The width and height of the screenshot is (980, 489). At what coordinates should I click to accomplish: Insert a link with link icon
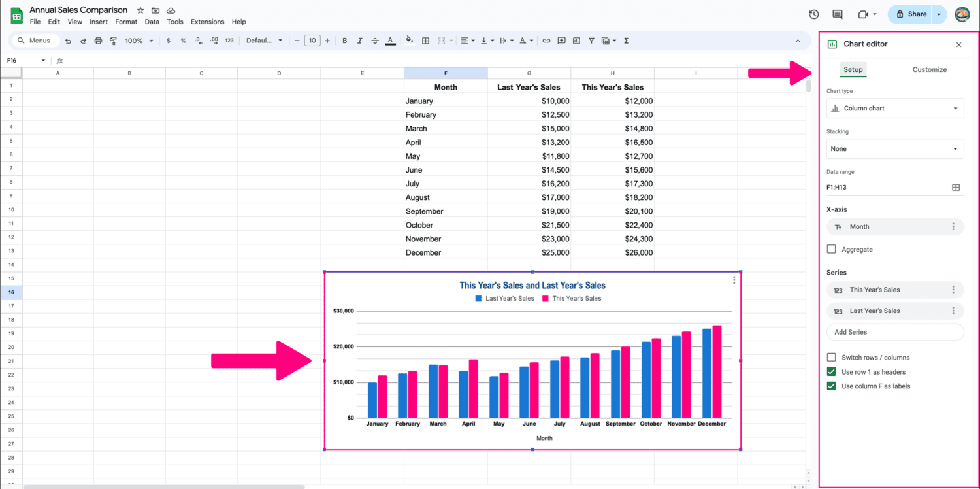(546, 41)
